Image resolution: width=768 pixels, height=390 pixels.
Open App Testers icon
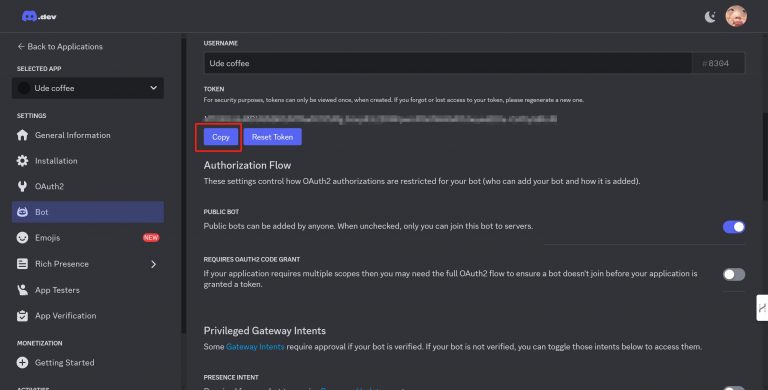coord(23,290)
